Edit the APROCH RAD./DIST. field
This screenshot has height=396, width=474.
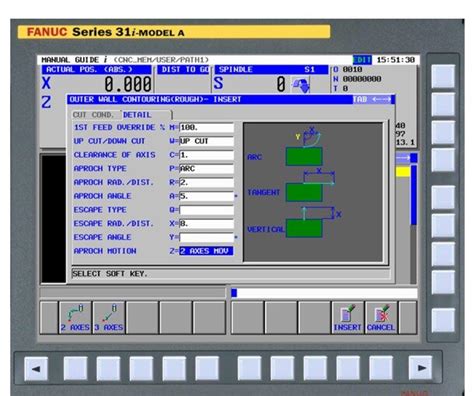tap(206, 182)
